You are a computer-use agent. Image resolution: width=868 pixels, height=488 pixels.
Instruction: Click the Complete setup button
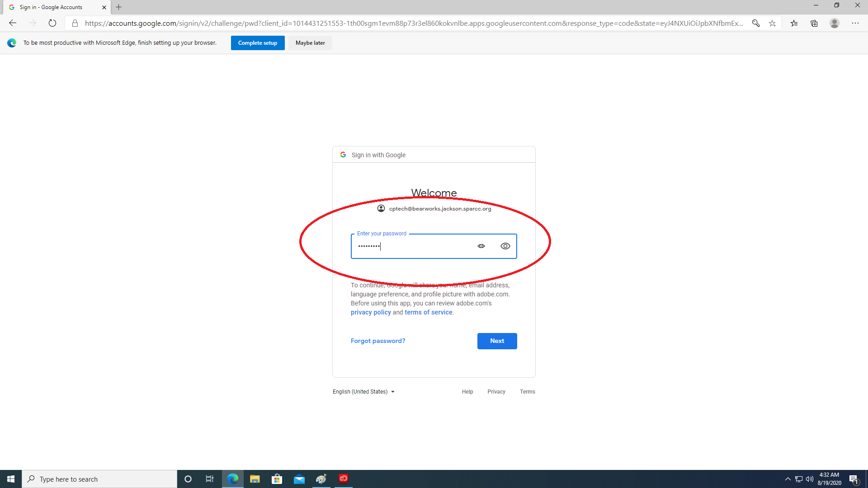[257, 43]
